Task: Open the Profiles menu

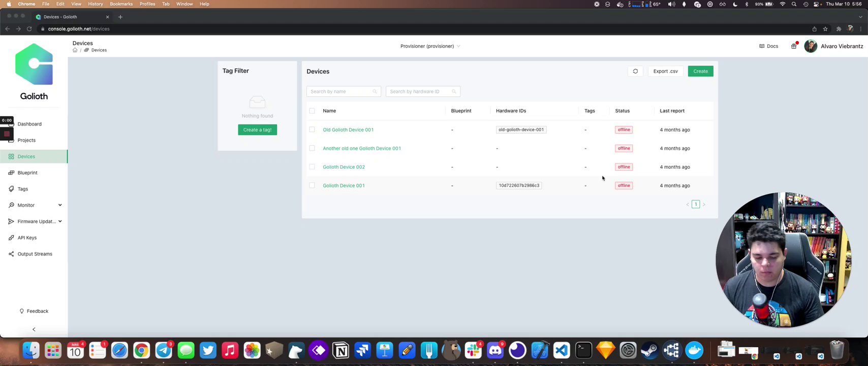Action: 147,4
